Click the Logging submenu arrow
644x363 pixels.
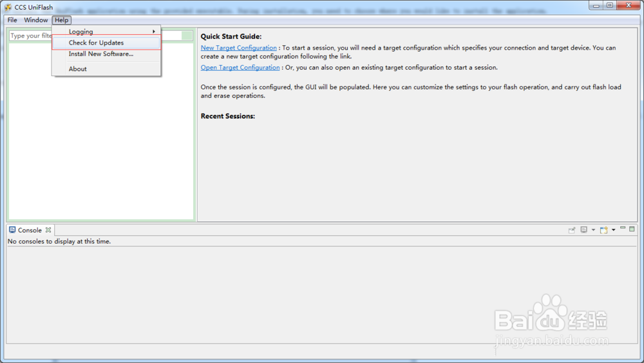154,32
